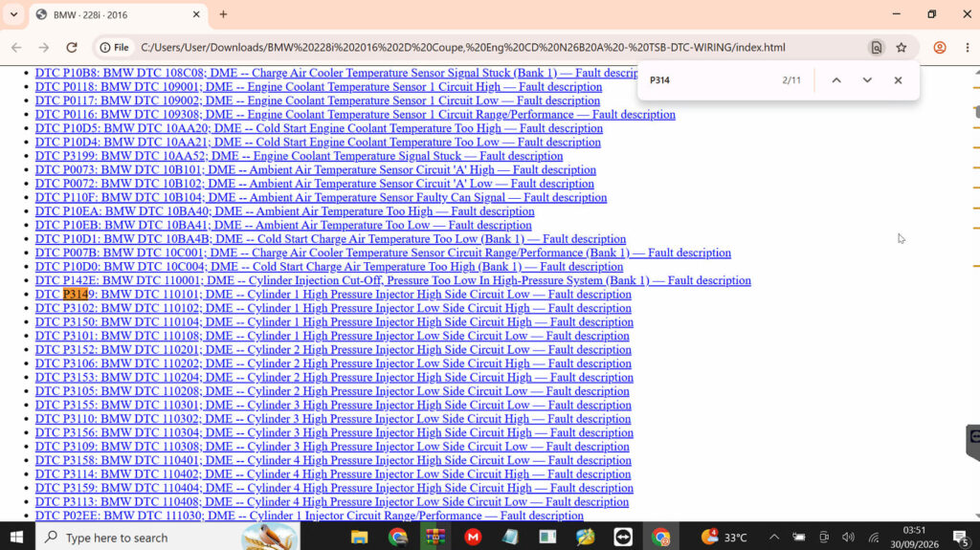Open DTC P0073 Ambient Air Sensor Circuit High link
980x550 pixels.
pos(316,170)
